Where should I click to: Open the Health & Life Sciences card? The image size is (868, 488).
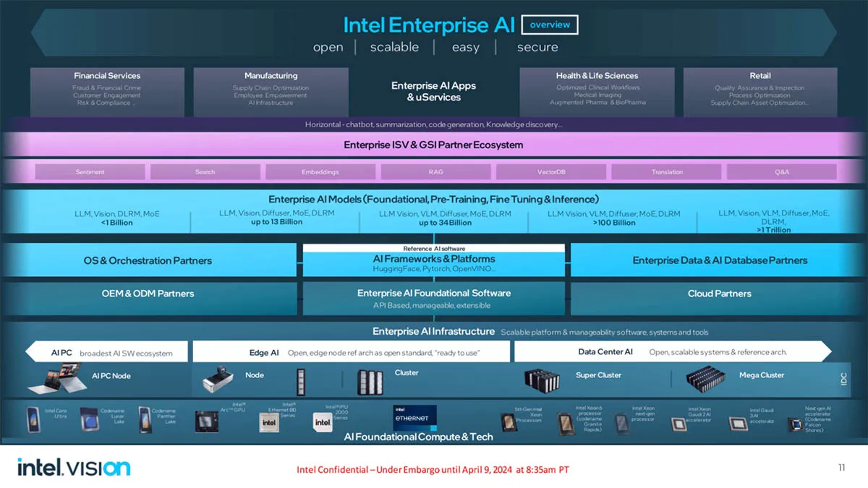[x=597, y=92]
